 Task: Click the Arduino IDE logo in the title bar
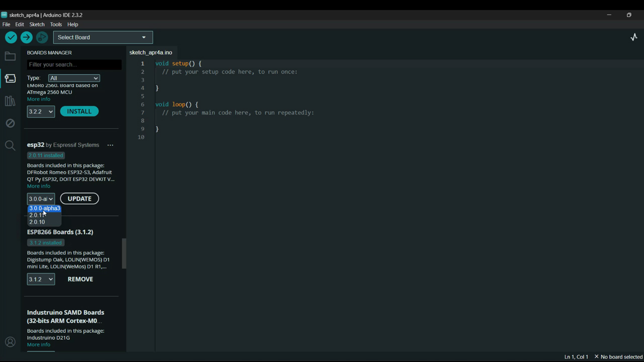tap(4, 15)
